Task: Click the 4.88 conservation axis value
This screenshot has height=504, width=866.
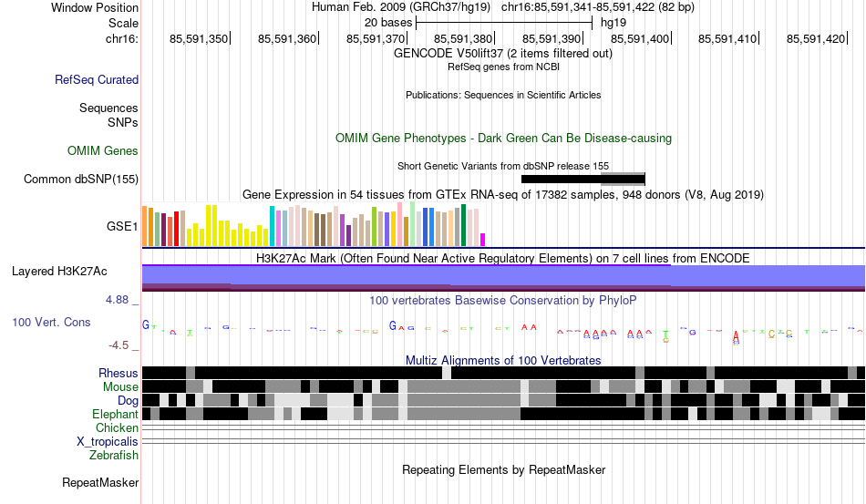Action: (117, 300)
